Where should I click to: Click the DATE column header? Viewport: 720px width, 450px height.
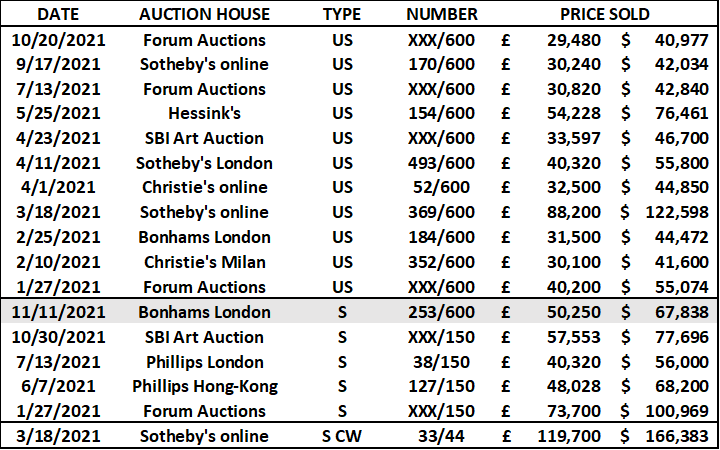click(x=56, y=15)
